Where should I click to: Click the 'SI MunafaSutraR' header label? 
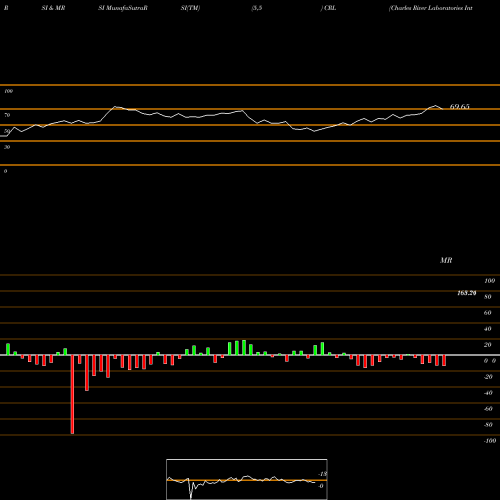point(123,8)
